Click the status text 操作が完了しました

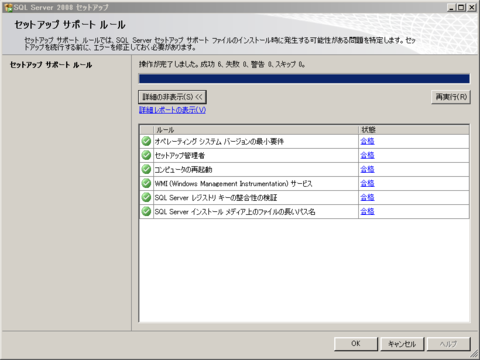[169, 64]
